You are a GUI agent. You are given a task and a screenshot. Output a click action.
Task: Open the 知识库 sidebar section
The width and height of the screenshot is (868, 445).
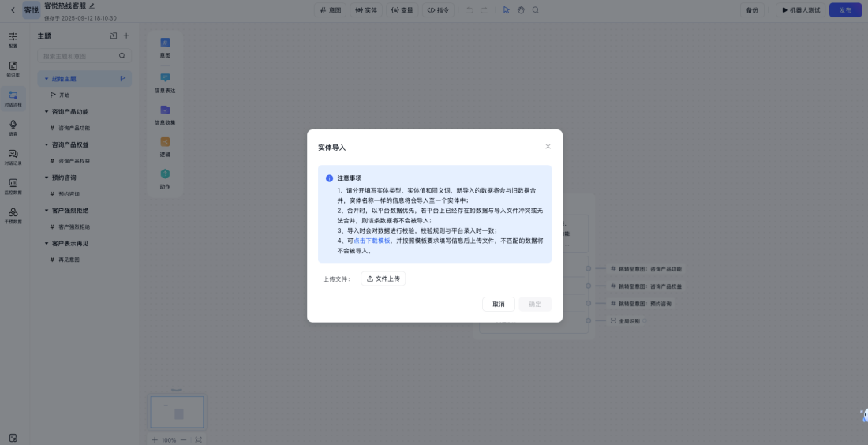[13, 69]
